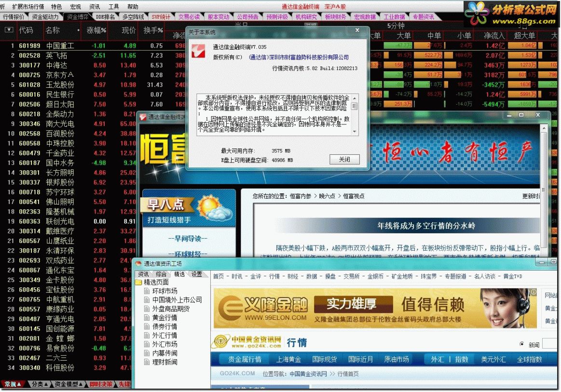
Task: Switch to the 资金驱动力 tab
Action: [x=45, y=17]
